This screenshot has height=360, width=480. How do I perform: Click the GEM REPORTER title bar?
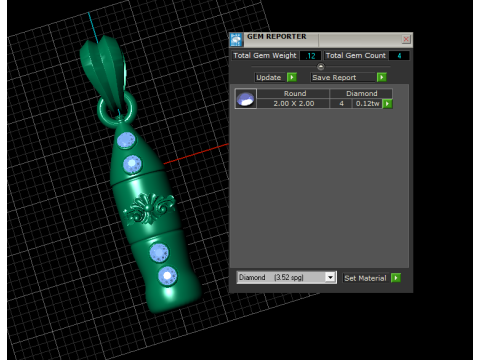click(322, 39)
